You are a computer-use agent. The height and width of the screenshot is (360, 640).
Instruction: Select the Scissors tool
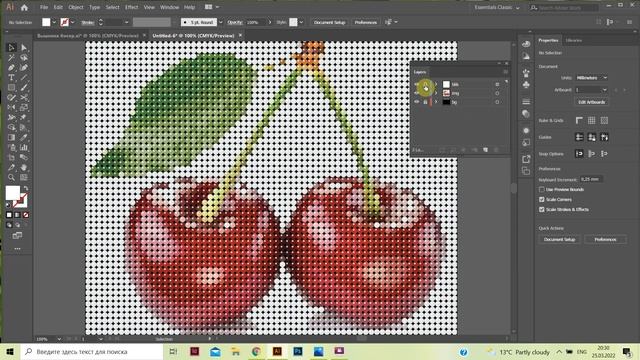click(24, 98)
